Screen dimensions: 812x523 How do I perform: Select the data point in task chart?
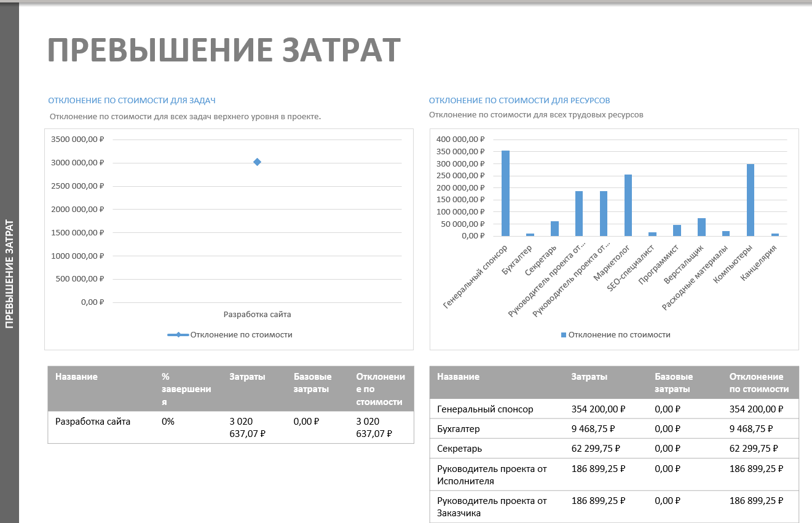click(257, 162)
